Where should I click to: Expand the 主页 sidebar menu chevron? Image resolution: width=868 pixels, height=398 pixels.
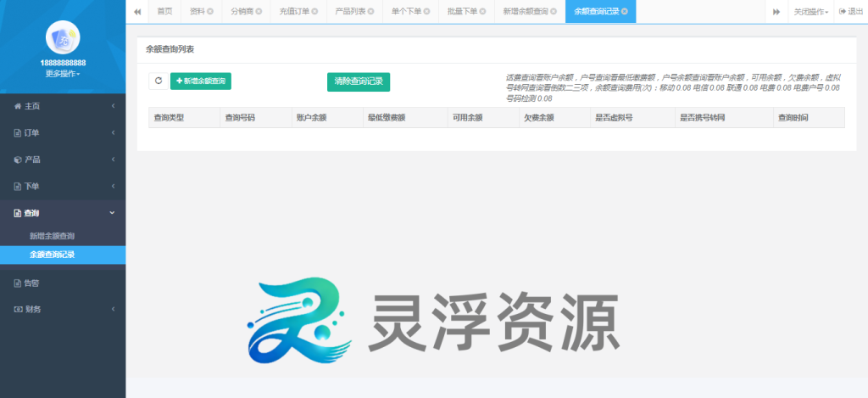pos(113,106)
